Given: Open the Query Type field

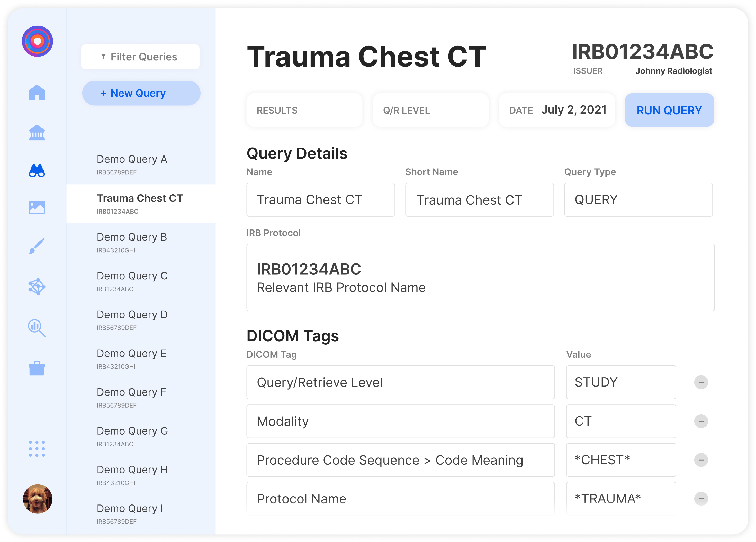Looking at the screenshot, I should [638, 200].
